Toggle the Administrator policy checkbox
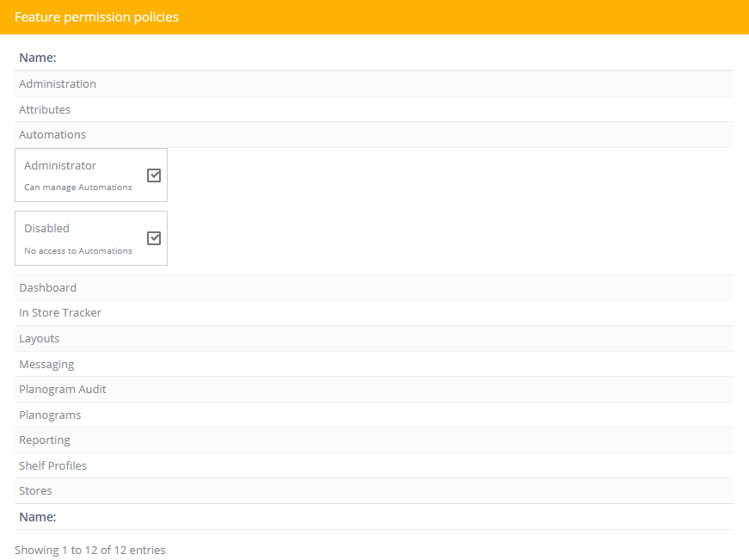Screen dimensions: 749x560 154,175
